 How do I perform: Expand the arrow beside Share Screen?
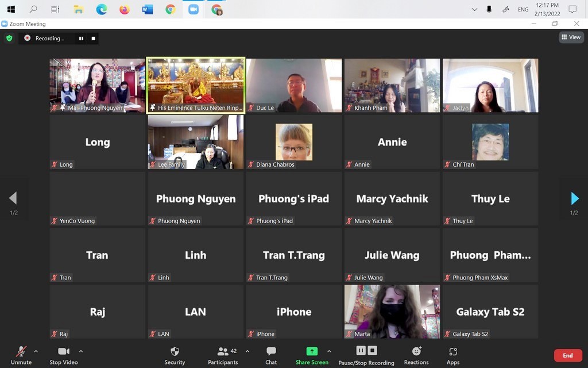click(329, 351)
